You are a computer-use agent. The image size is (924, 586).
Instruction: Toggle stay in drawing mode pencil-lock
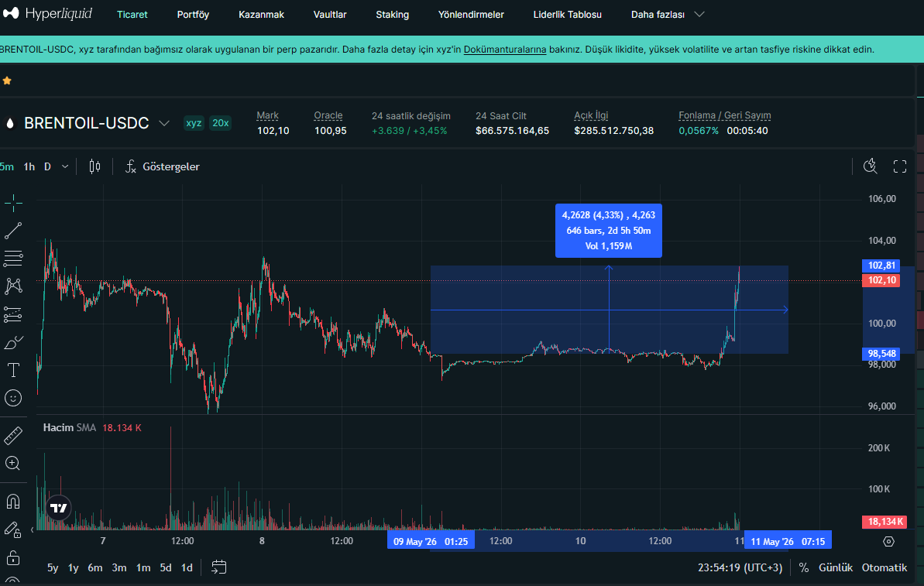(x=13, y=529)
